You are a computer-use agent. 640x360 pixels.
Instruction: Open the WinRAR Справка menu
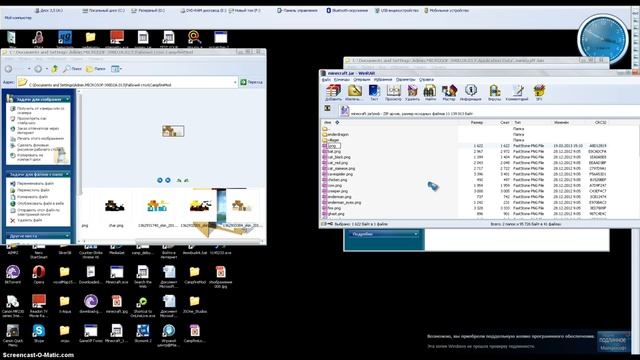point(426,80)
